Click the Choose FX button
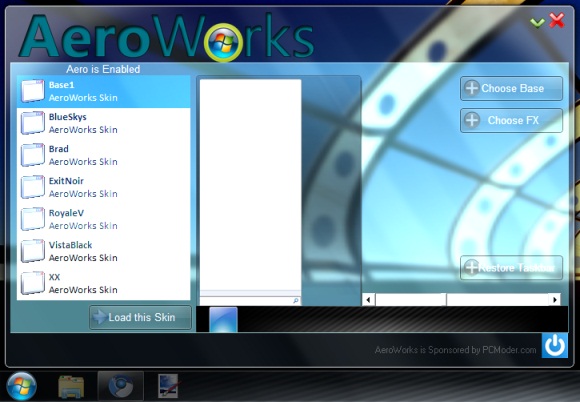This screenshot has width=580, height=402. 511,120
